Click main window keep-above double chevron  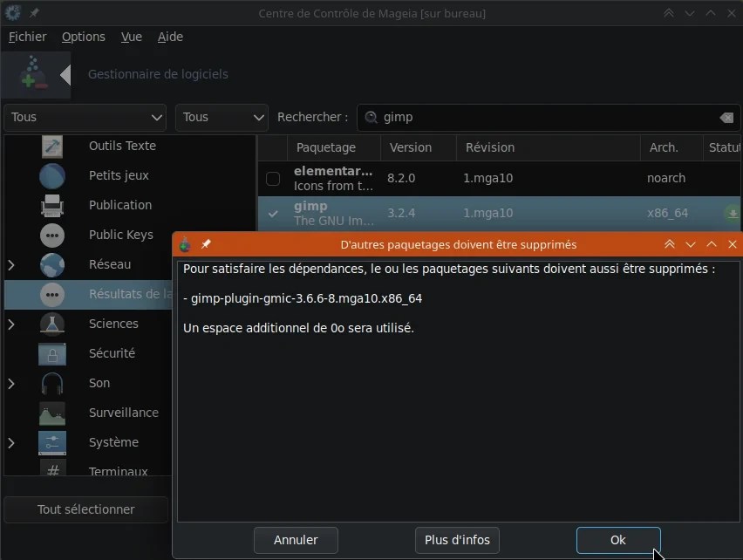coord(669,13)
